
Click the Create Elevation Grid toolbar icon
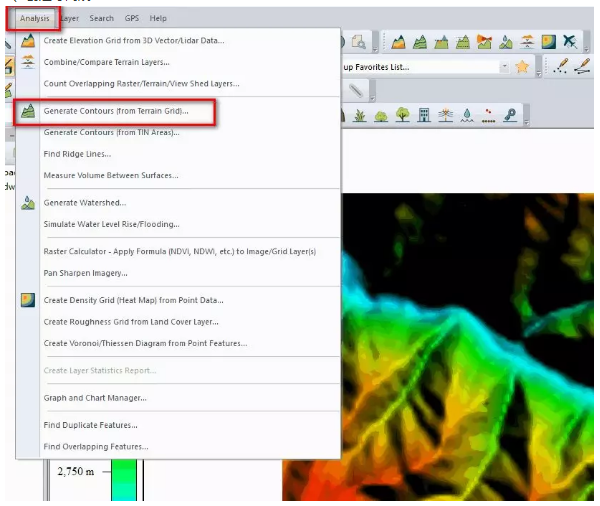[x=398, y=42]
